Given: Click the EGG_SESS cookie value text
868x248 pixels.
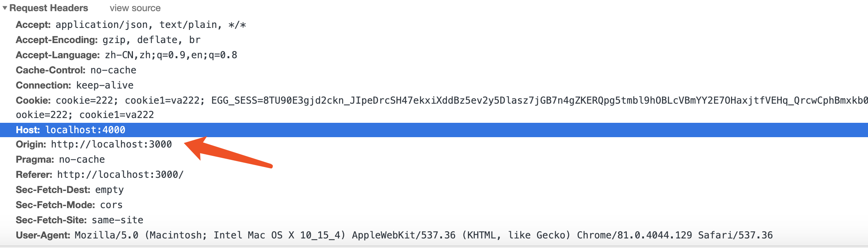Looking at the screenshot, I should pos(539,100).
